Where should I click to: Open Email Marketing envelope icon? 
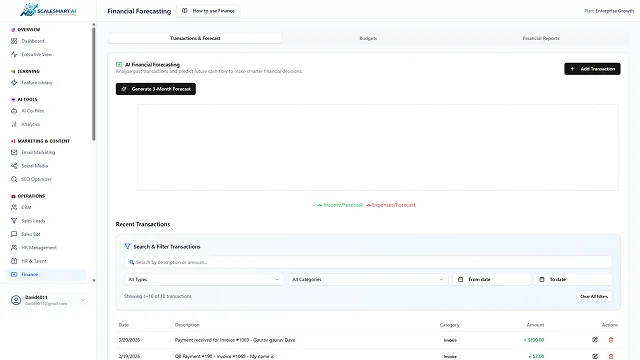coord(14,152)
